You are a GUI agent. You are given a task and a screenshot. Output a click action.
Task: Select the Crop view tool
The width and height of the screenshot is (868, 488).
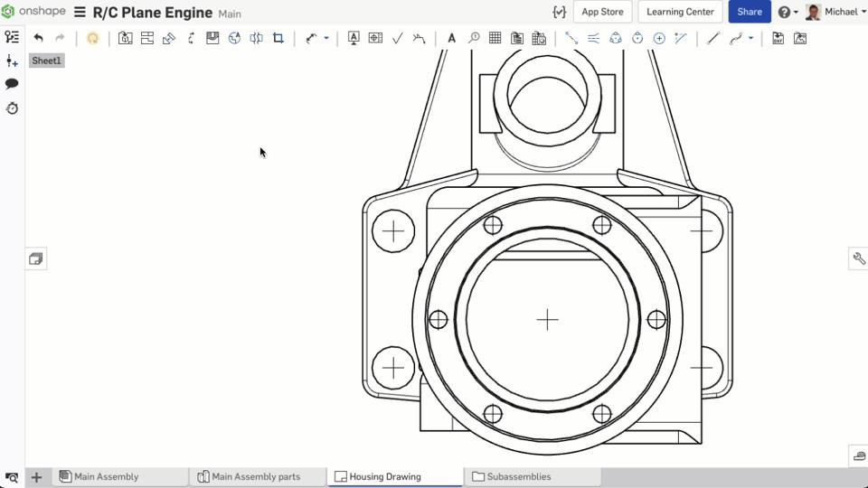pyautogui.click(x=278, y=38)
